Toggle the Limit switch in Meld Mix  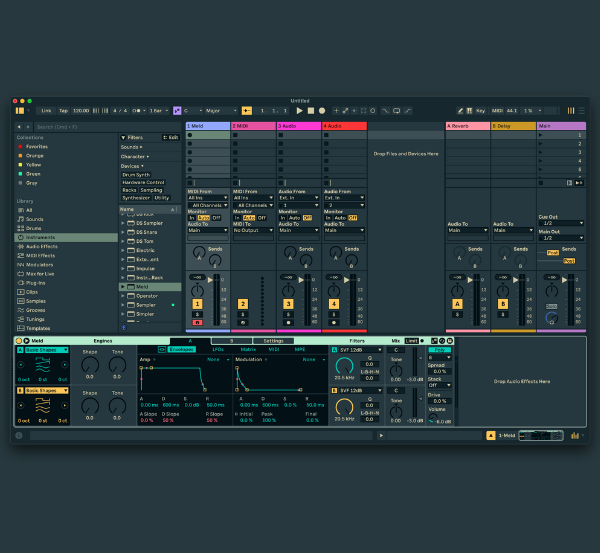pos(412,341)
